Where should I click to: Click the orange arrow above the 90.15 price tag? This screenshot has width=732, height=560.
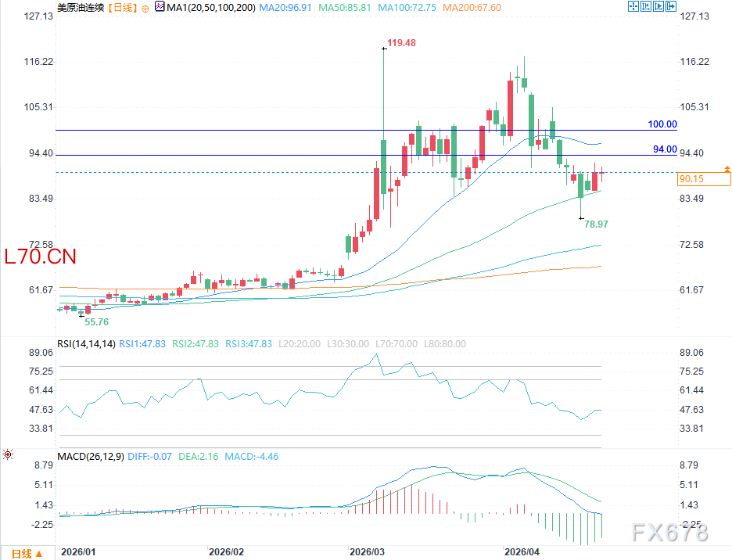727,169
